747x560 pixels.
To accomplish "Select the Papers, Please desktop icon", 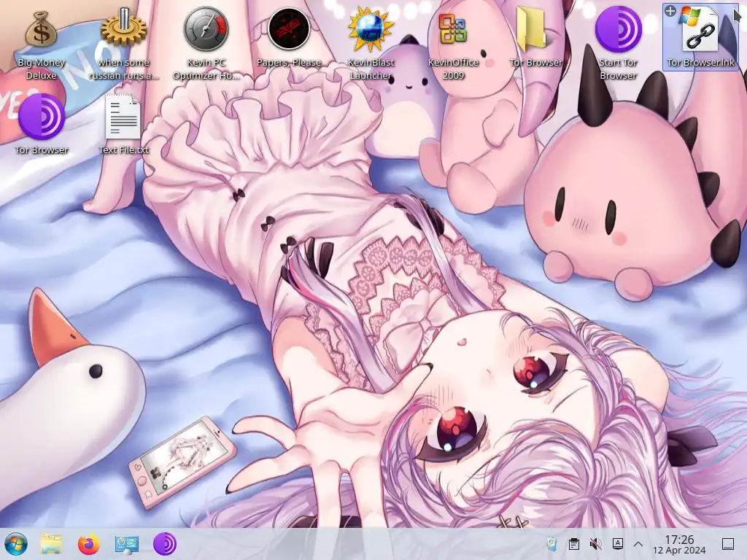I will [289, 28].
